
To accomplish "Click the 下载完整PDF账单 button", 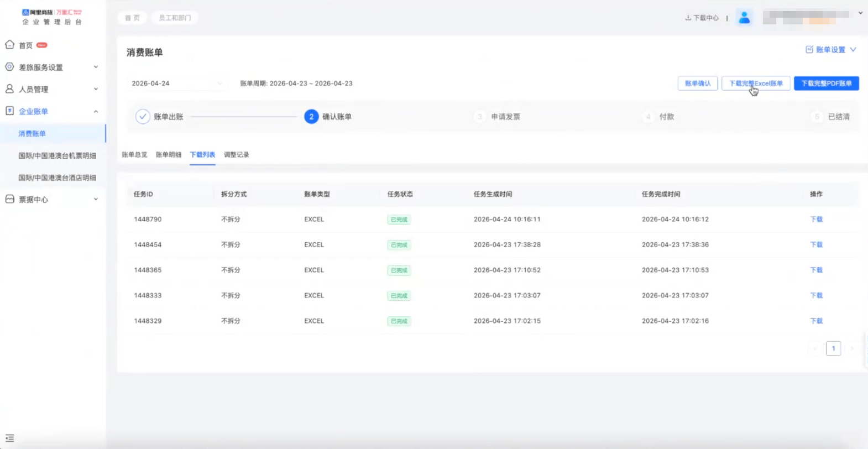I will click(826, 83).
